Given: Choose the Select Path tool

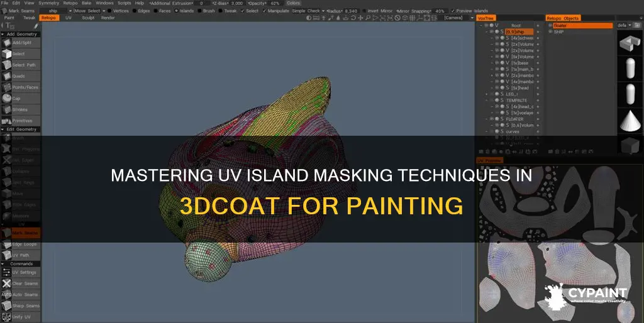Looking at the screenshot, I should click(21, 65).
